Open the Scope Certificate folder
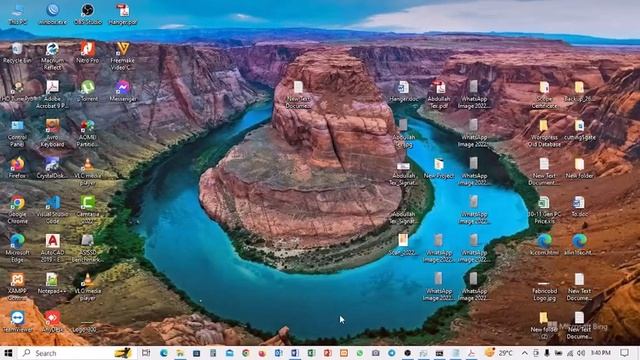 click(544, 94)
